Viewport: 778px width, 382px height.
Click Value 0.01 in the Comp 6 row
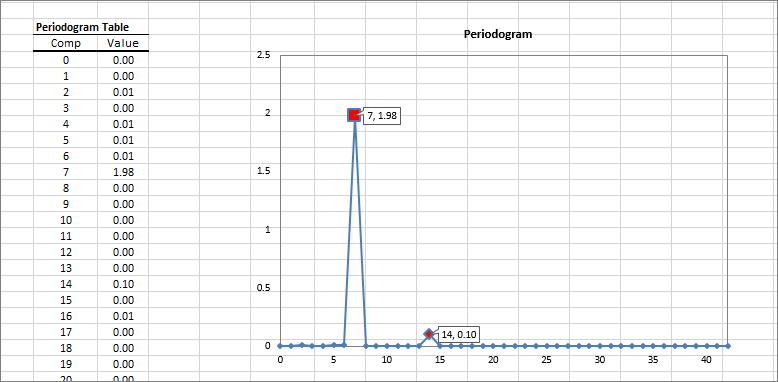(x=123, y=156)
